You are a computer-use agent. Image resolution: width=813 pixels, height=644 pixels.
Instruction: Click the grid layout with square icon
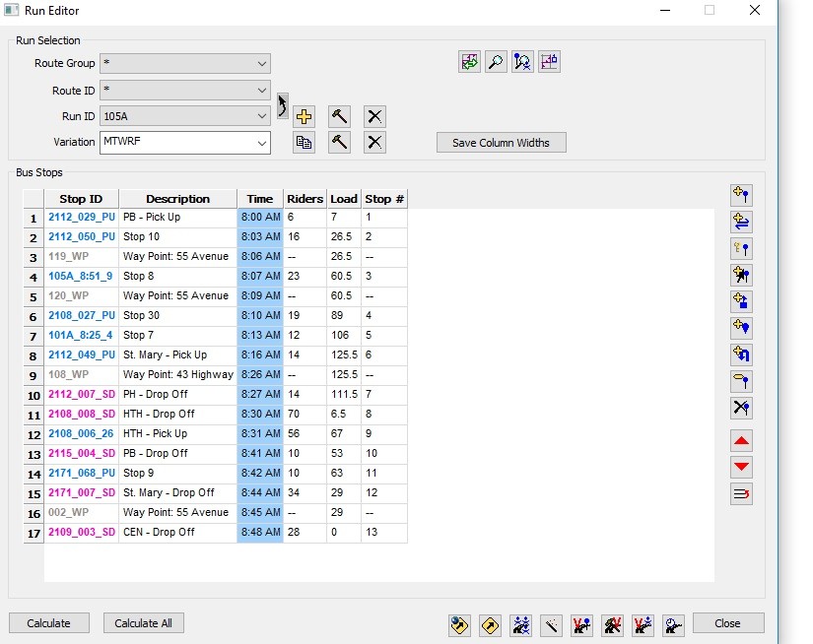point(549,62)
